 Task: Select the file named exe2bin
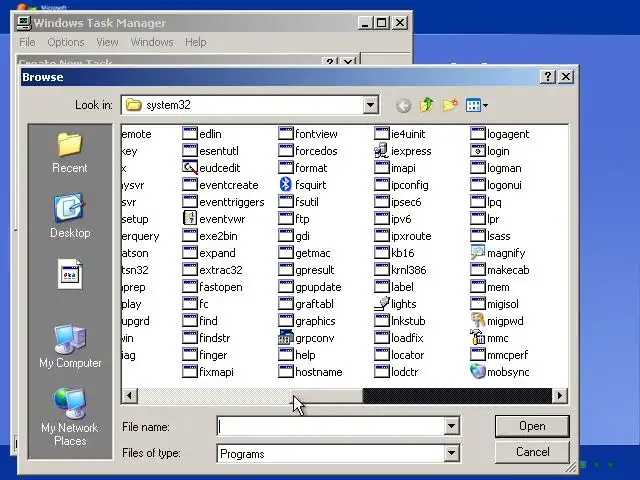pyautogui.click(x=218, y=236)
